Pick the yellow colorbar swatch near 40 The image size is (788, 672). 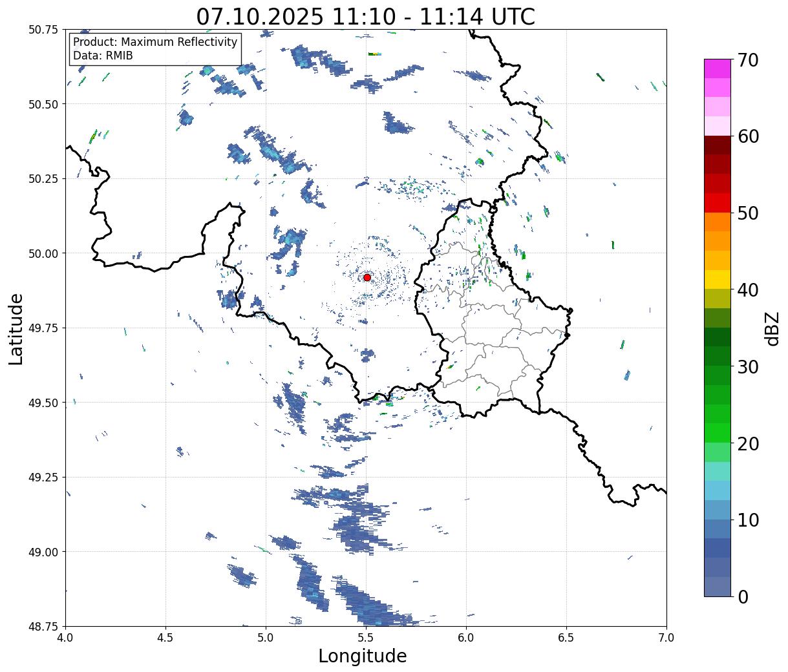click(718, 279)
